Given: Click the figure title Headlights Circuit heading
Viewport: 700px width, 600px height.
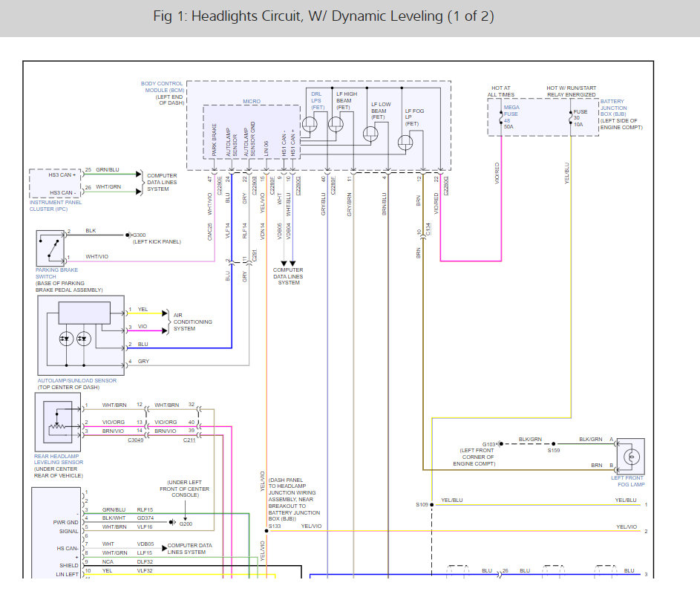Looking at the screenshot, I should pos(323,16).
